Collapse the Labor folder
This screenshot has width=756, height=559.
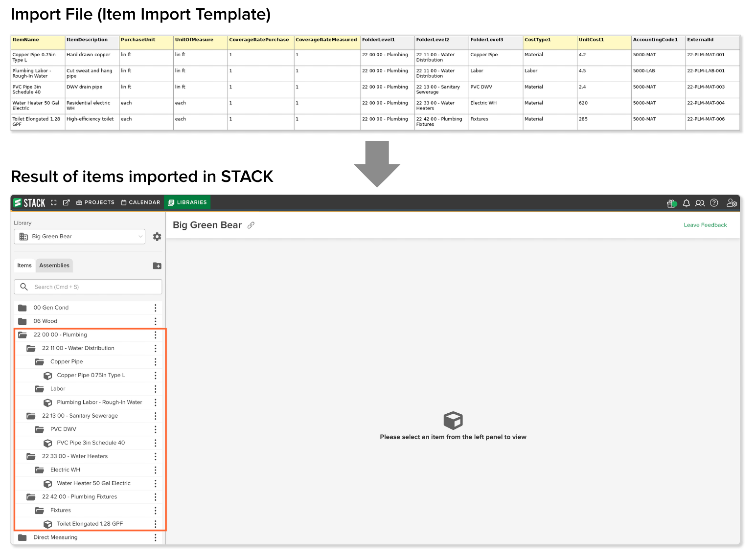click(39, 389)
